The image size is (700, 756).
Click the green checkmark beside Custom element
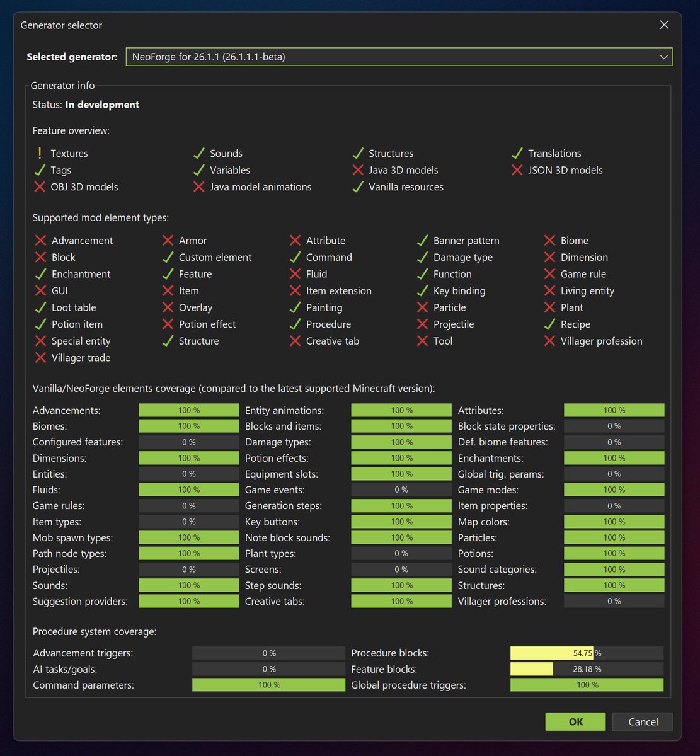coord(168,257)
